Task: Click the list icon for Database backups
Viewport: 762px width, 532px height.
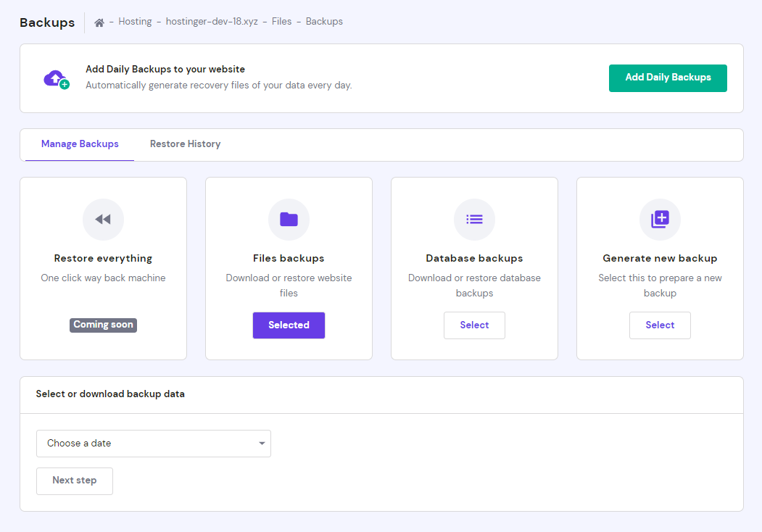Action: pos(474,220)
